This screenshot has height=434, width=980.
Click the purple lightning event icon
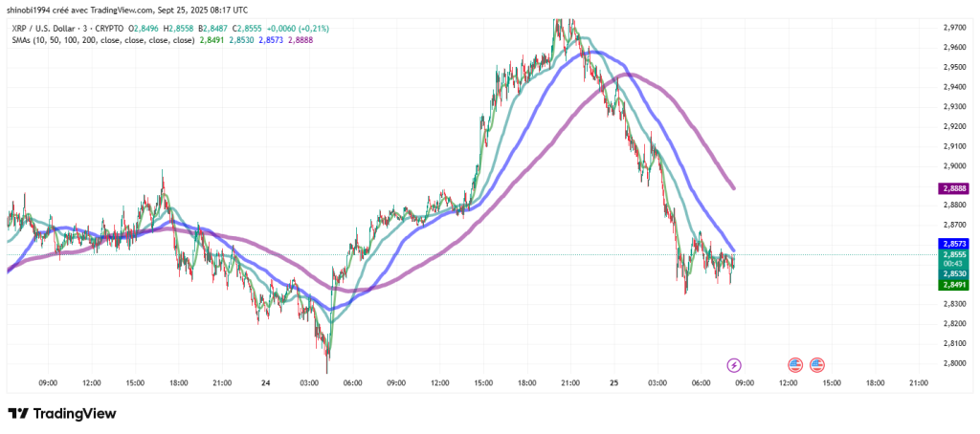tap(734, 365)
